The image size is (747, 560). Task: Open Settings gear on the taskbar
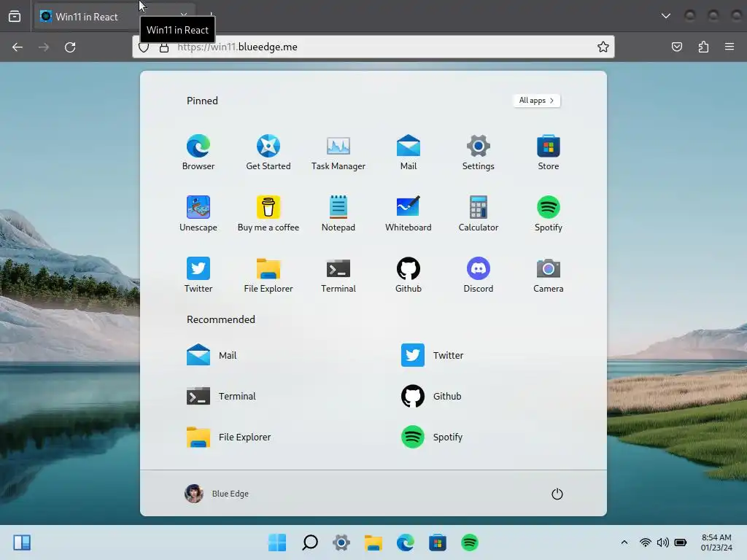(341, 542)
